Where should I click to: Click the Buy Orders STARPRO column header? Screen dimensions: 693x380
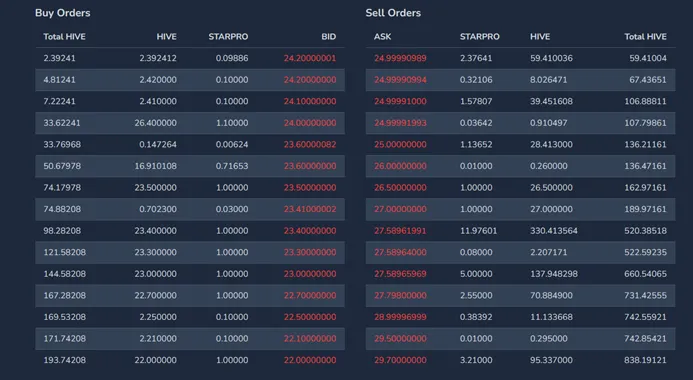(228, 37)
